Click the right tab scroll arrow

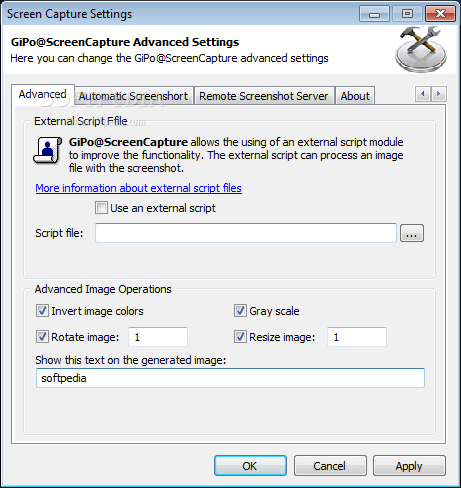[x=439, y=94]
